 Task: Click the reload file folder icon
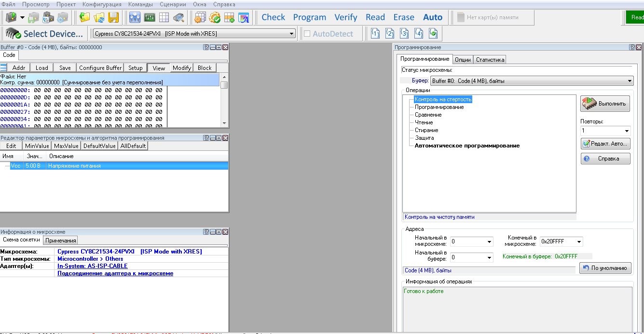99,18
